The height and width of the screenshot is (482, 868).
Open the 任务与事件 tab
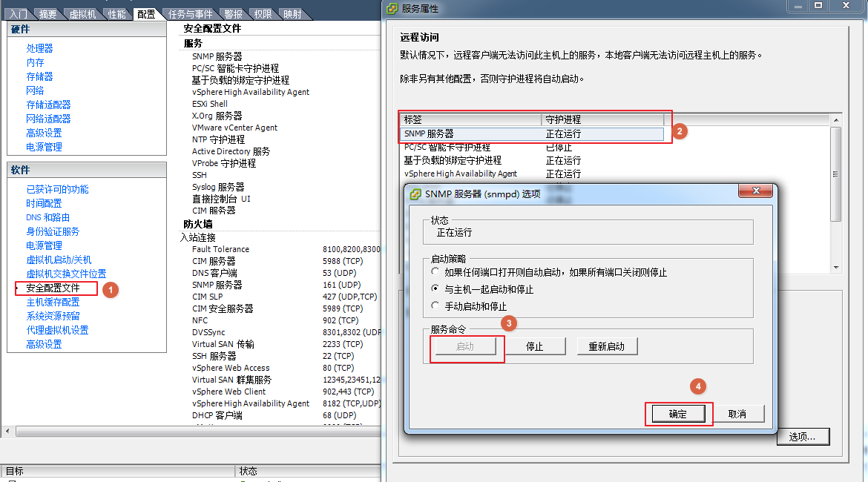[x=191, y=14]
